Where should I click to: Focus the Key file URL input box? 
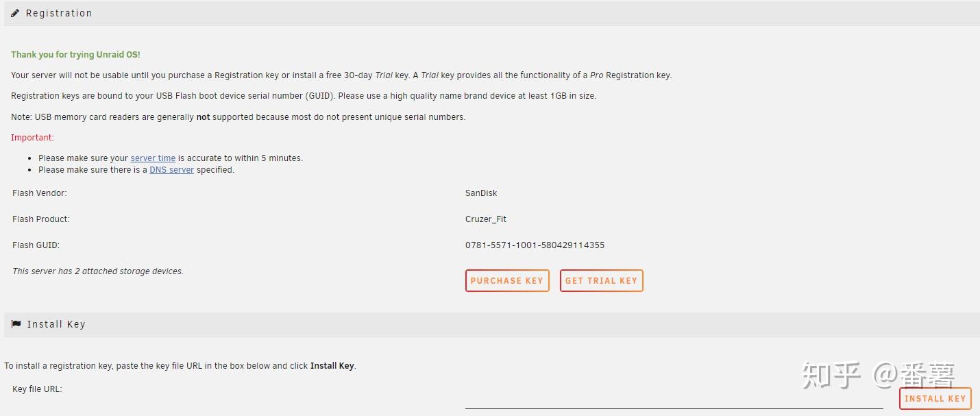[x=674, y=399]
